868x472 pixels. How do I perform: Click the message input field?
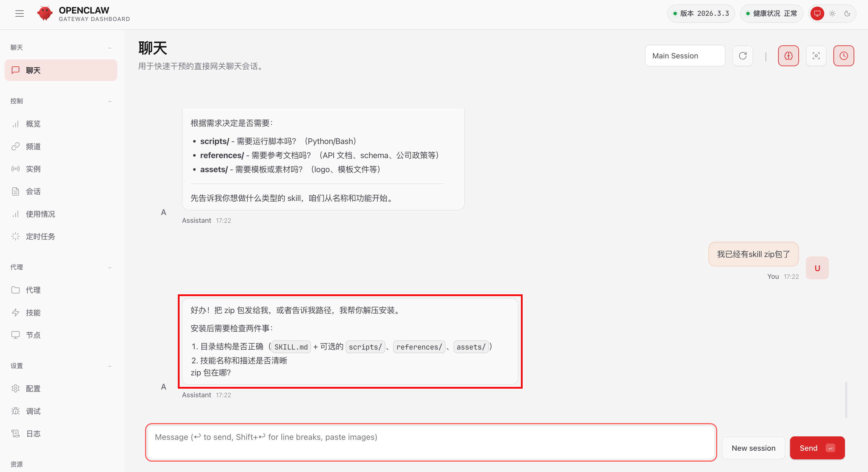click(x=431, y=442)
